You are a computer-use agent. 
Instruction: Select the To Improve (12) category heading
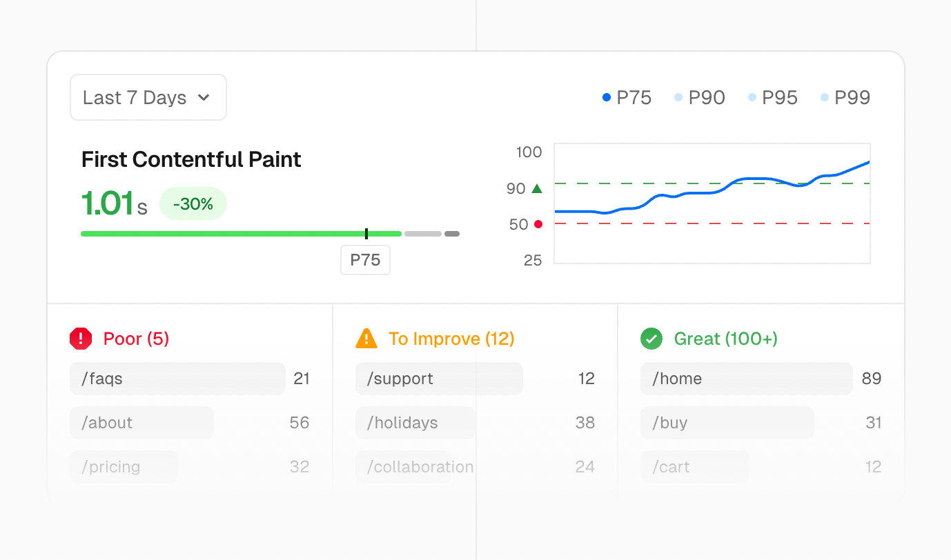click(x=451, y=339)
